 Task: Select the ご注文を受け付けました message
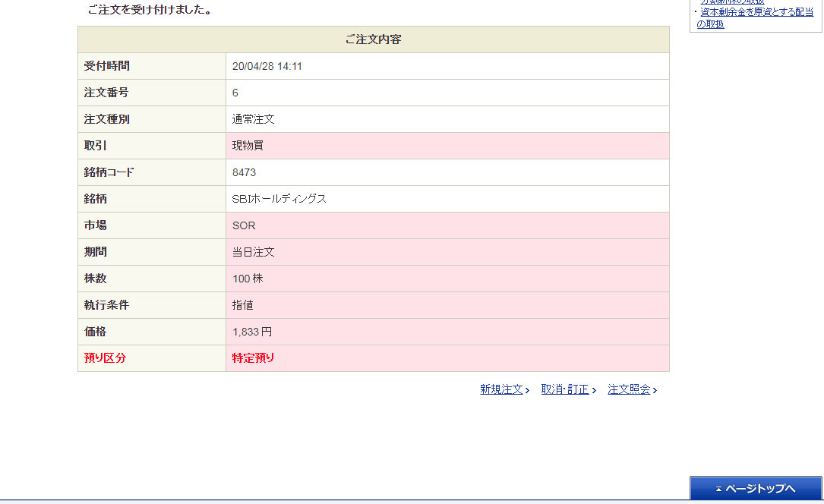point(150,10)
